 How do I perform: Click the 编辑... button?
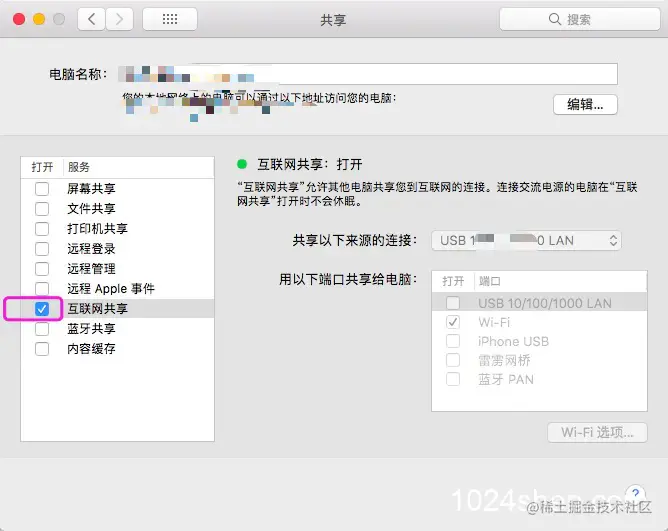pyautogui.click(x=585, y=104)
